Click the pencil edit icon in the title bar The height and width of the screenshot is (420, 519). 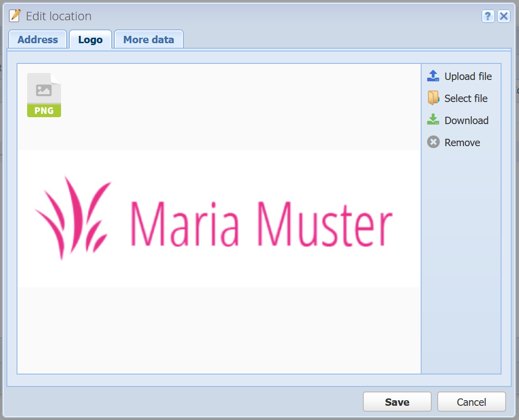pos(15,16)
